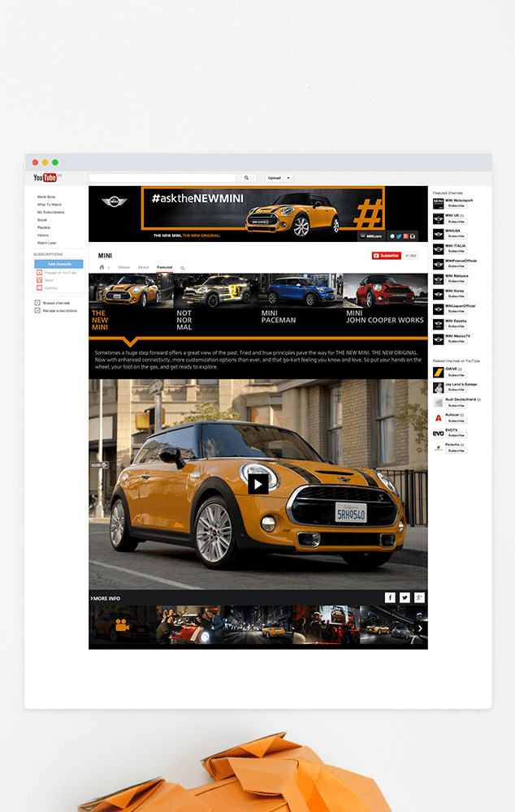Open What To Watch in sidebar

point(50,205)
